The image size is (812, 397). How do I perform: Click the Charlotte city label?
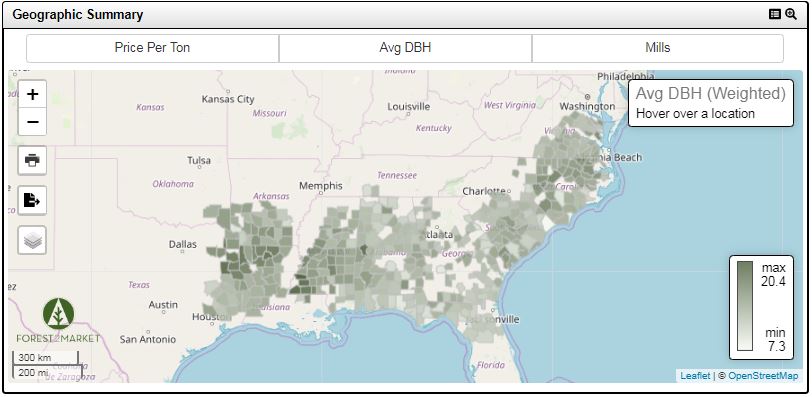pos(484,192)
